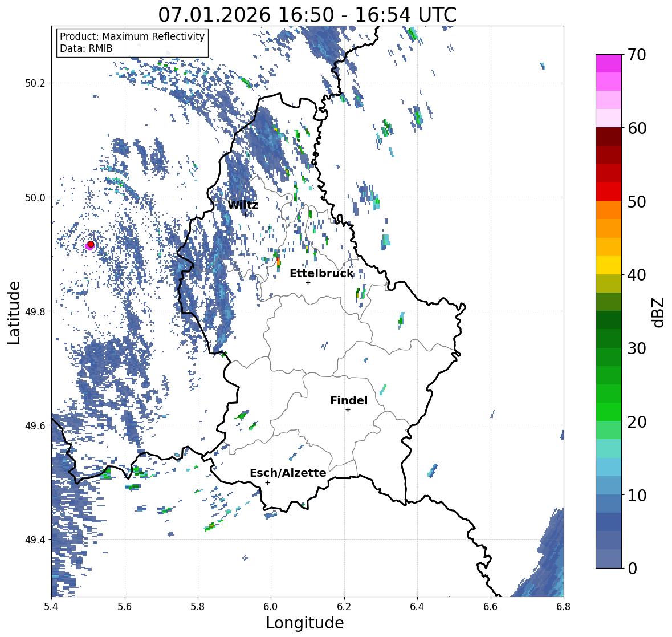Click the plus marker below Ettelbruck label
This screenshot has height=637, width=672.
(308, 282)
